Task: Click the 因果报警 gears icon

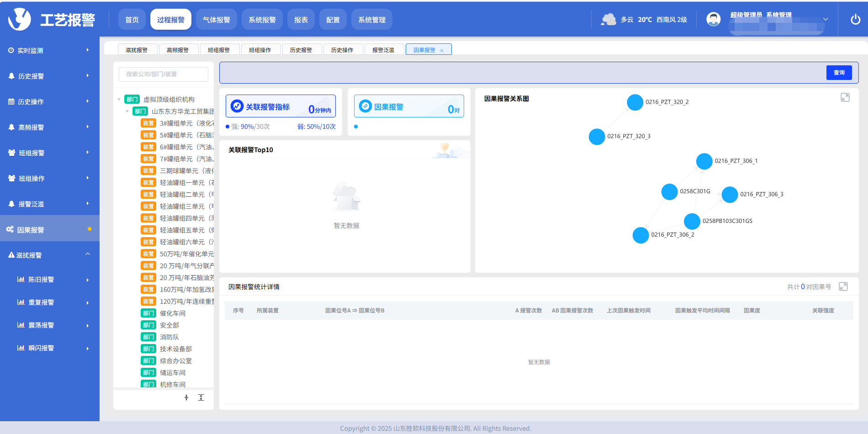Action: (x=10, y=229)
